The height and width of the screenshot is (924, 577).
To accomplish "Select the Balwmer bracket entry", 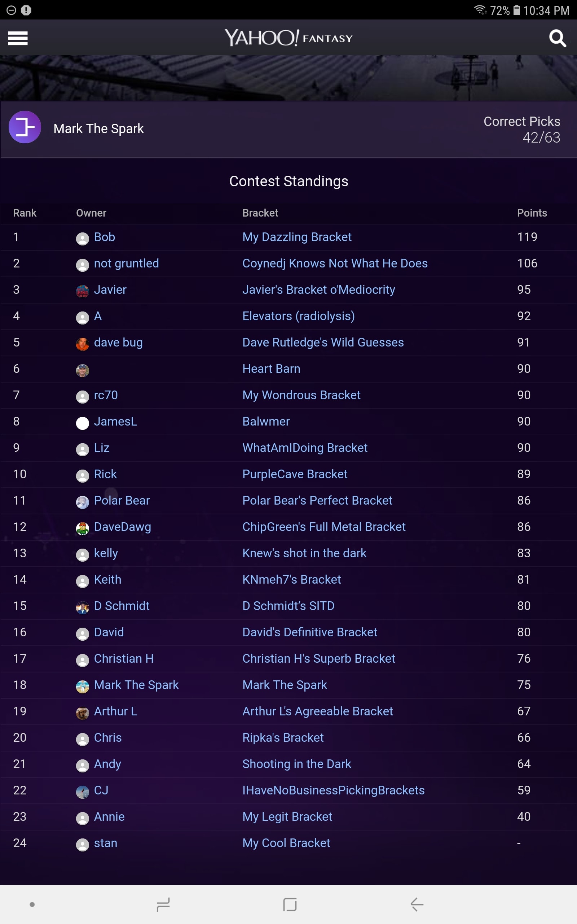I will 266,421.
